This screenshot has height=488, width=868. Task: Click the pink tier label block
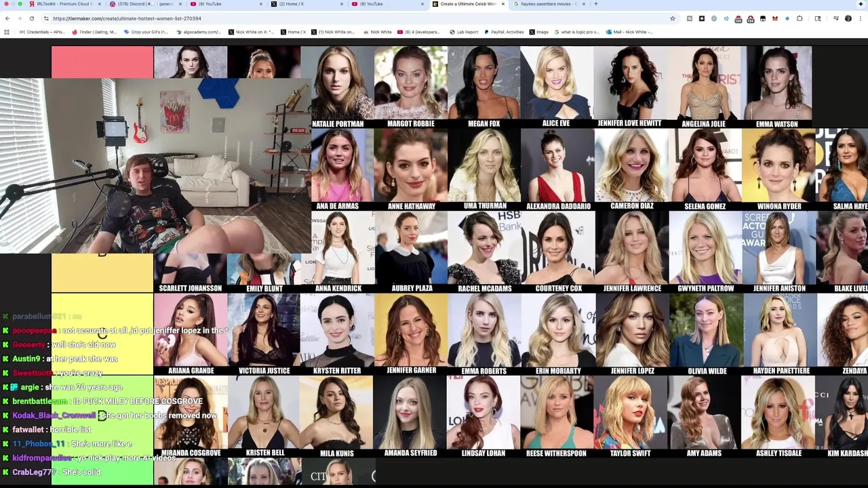(102, 62)
